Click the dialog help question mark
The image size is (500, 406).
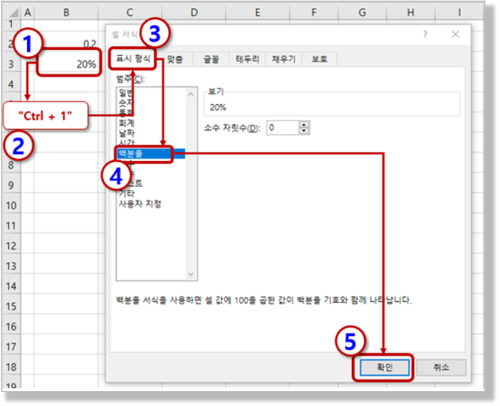[x=425, y=34]
